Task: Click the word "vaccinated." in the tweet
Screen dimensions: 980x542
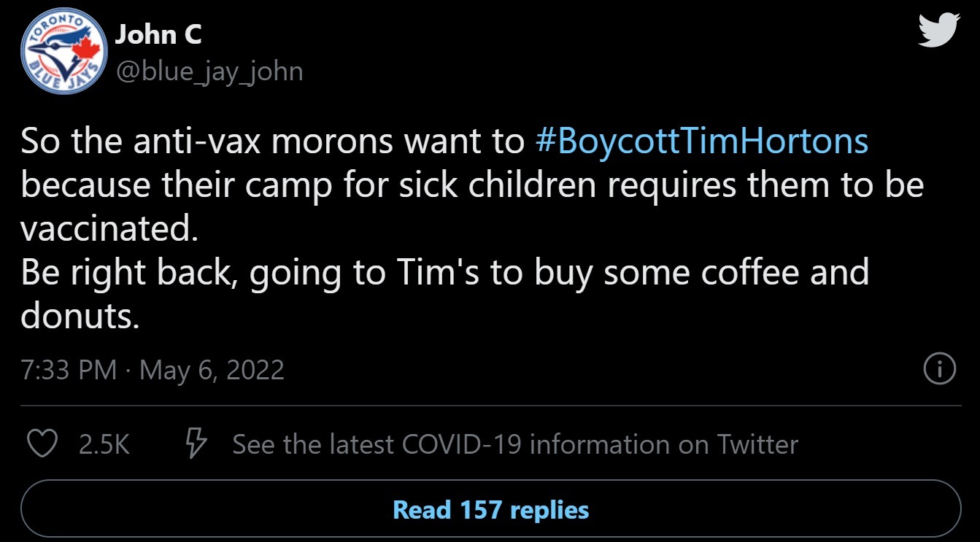Action: coord(109,228)
